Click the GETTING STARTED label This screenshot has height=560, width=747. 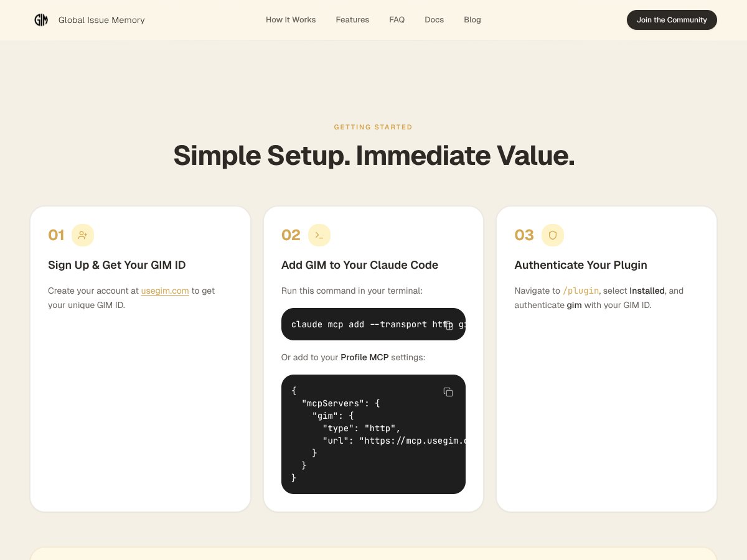(374, 127)
